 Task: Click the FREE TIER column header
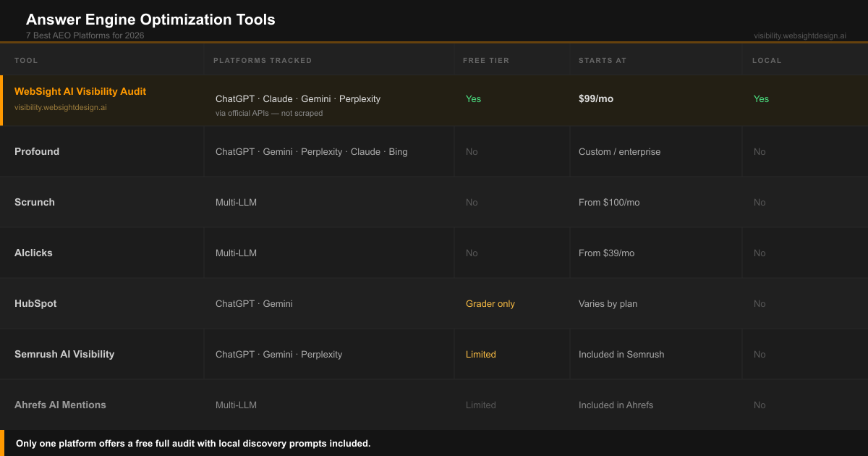[486, 60]
